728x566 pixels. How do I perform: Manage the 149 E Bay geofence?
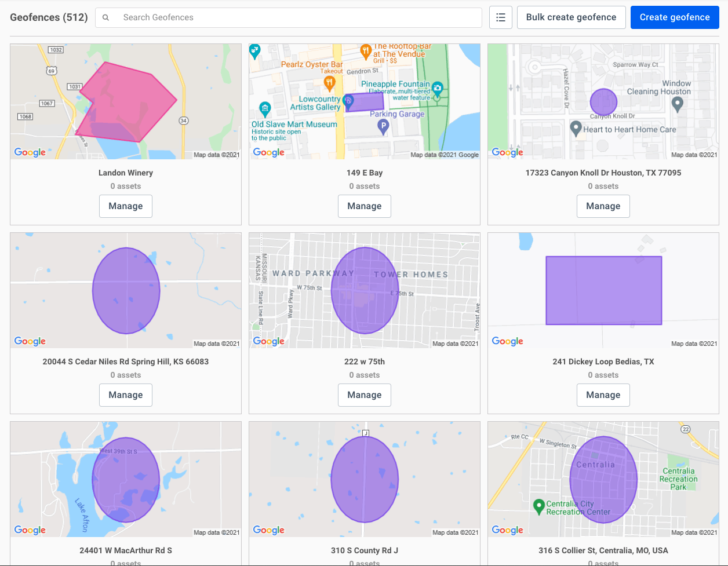coord(364,206)
